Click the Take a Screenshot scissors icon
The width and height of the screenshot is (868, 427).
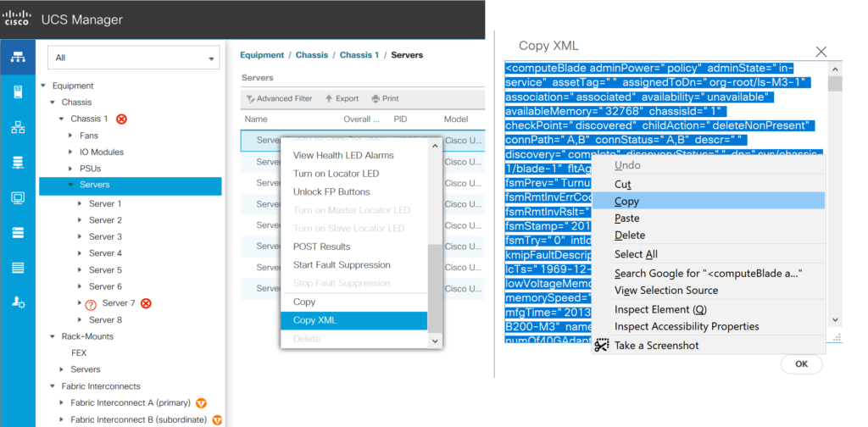601,346
